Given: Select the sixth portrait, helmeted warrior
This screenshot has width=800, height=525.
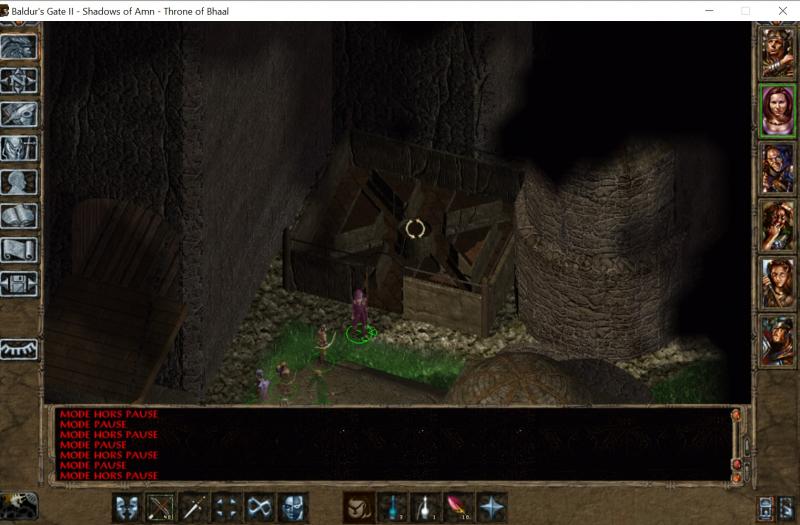Looking at the screenshot, I should click(x=777, y=341).
